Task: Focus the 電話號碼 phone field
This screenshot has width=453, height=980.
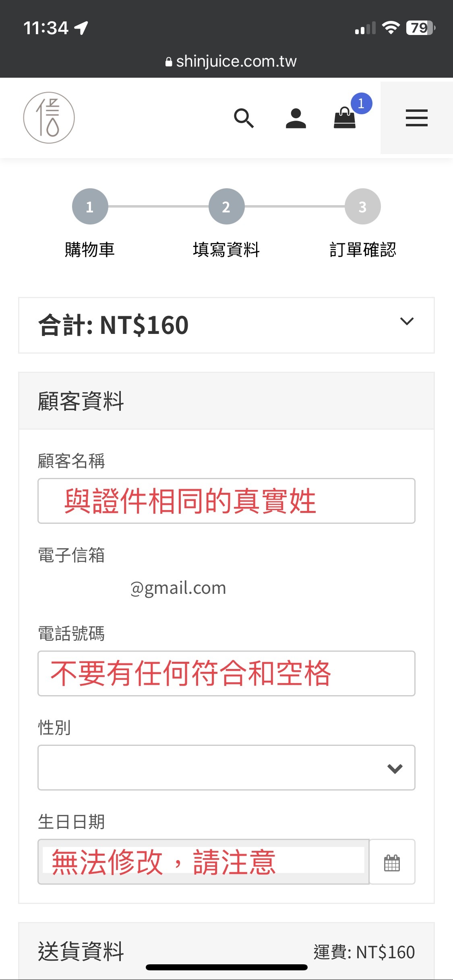Action: pyautogui.click(x=226, y=673)
